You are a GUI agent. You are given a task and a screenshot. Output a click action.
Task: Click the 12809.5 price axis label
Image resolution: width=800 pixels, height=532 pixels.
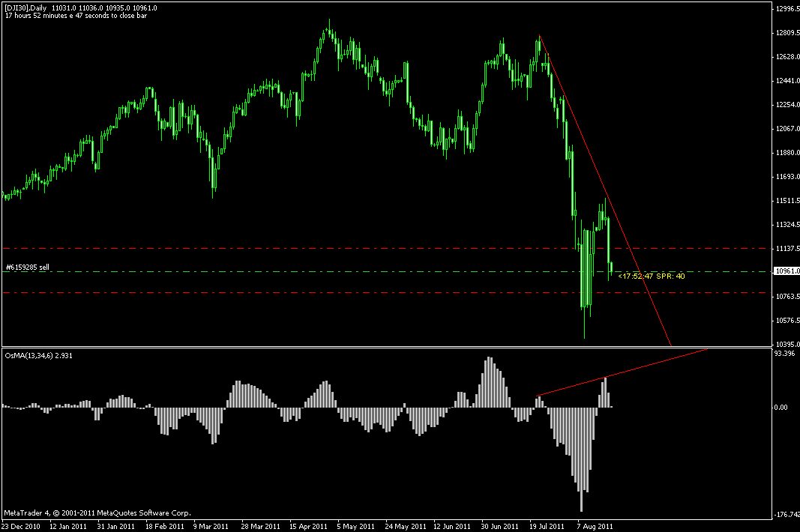point(787,33)
